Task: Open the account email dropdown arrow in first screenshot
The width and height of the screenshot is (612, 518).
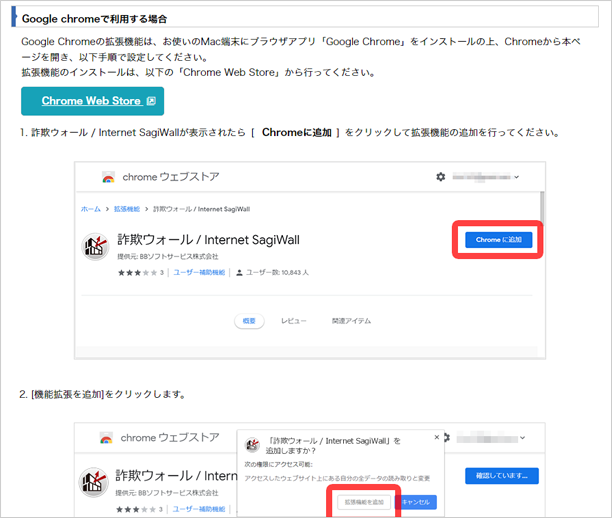Action: 516,177
